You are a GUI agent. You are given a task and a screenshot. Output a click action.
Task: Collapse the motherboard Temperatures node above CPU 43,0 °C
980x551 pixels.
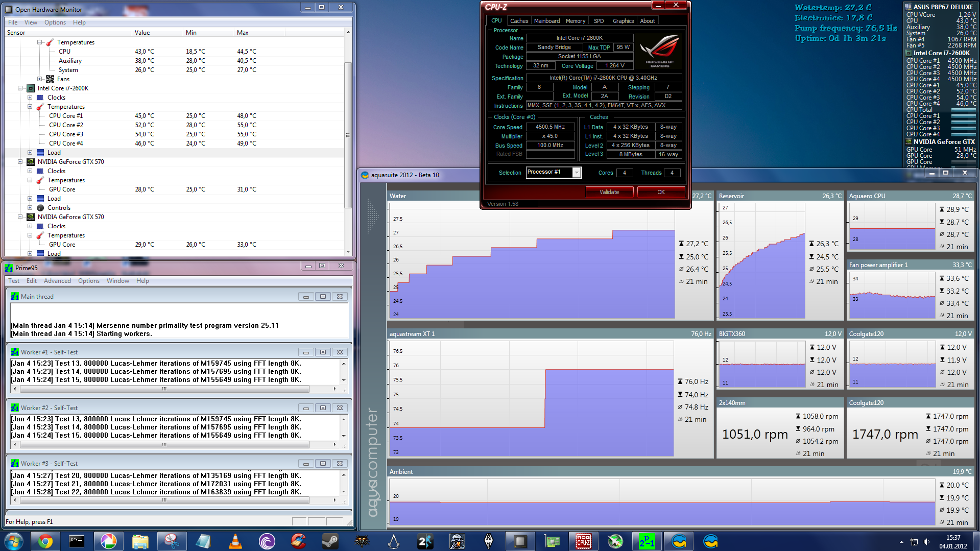pyautogui.click(x=40, y=42)
